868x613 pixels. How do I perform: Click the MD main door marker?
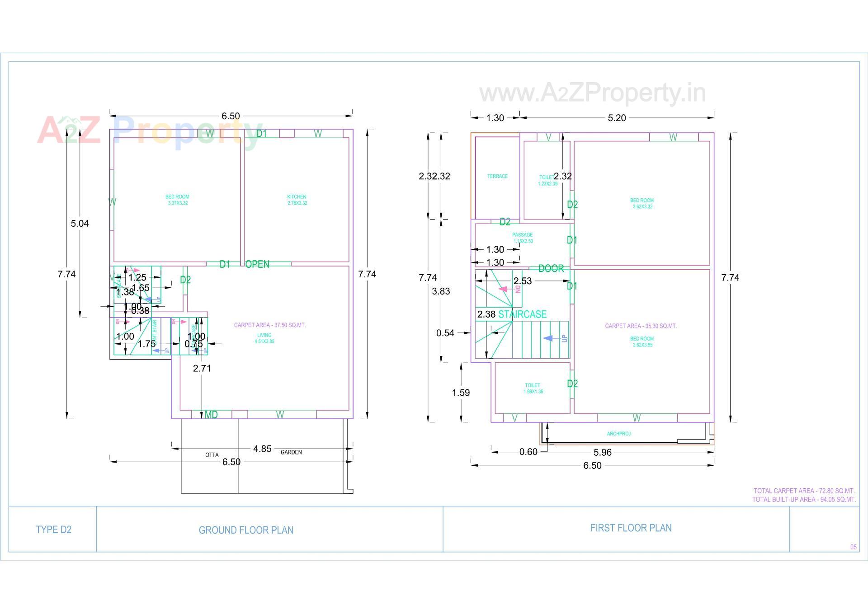(x=211, y=415)
